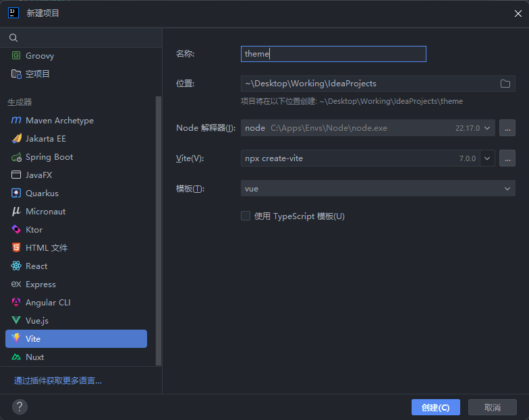Click the Jakarta EE sail icon
This screenshot has height=420, width=529.
[16, 139]
